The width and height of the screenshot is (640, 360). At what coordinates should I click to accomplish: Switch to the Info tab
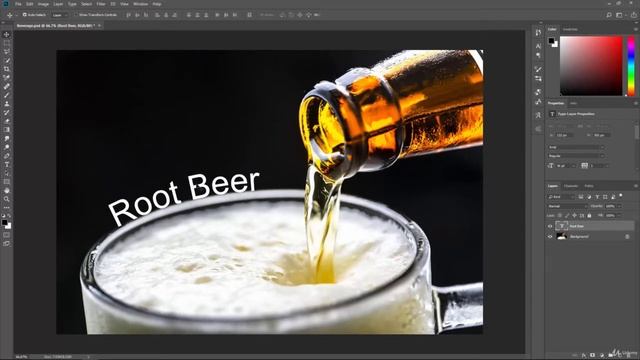[x=573, y=104]
